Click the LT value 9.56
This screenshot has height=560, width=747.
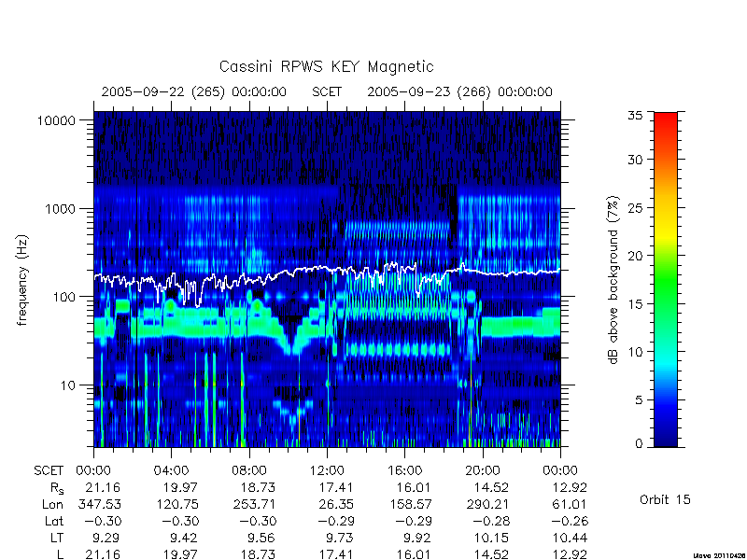point(261,539)
